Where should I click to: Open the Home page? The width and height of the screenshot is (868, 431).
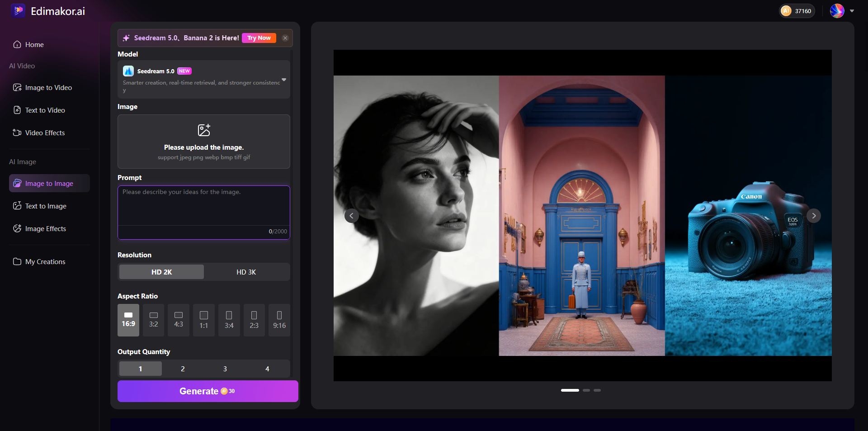coord(34,44)
